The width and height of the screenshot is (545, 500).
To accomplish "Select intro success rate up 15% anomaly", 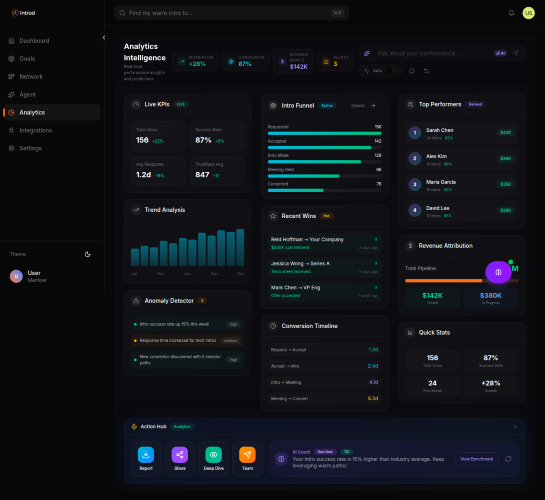I will point(187,324).
